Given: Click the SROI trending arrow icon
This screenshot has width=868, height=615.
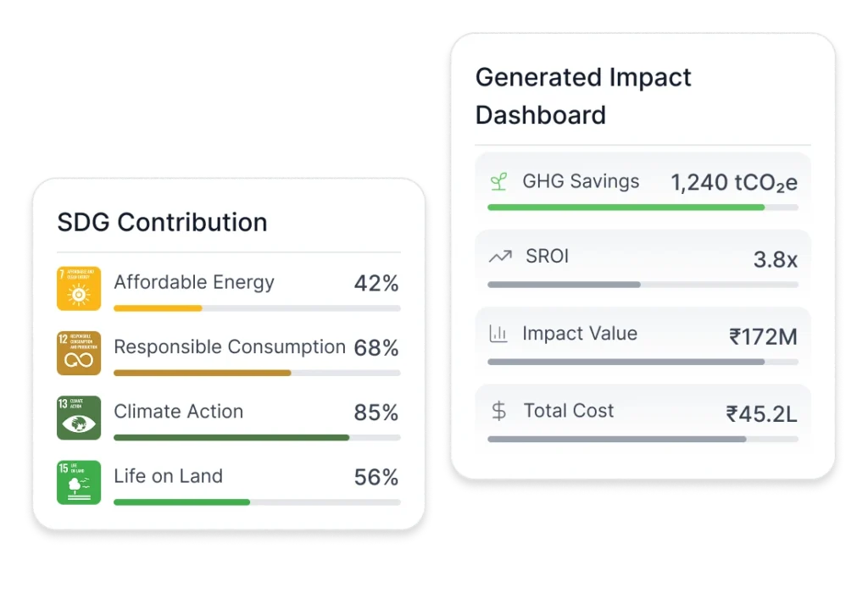Looking at the screenshot, I should 499,256.
